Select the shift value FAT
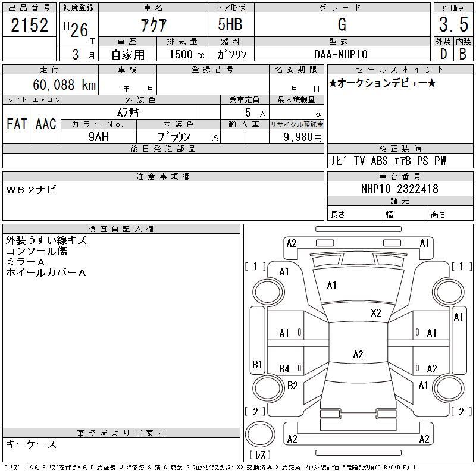 [17, 124]
